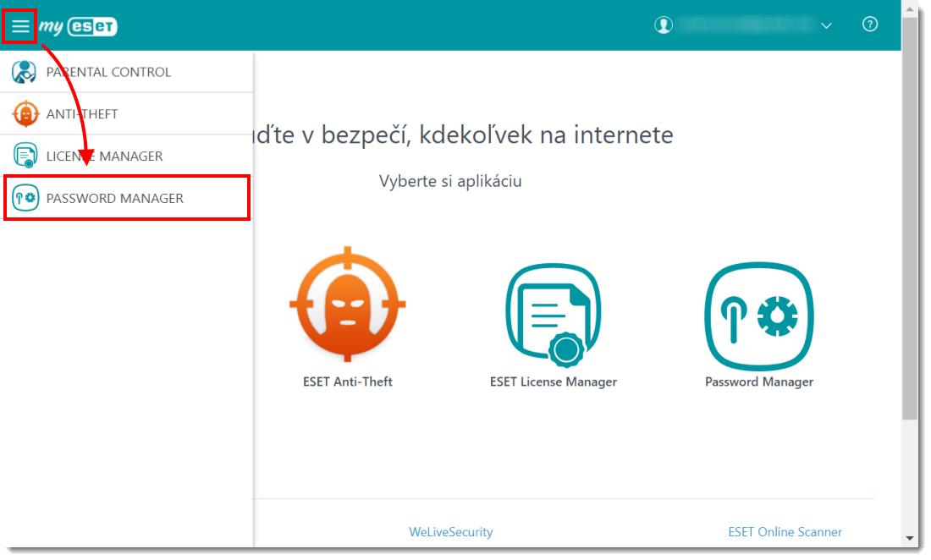Click the my ESET logo

pos(79,26)
